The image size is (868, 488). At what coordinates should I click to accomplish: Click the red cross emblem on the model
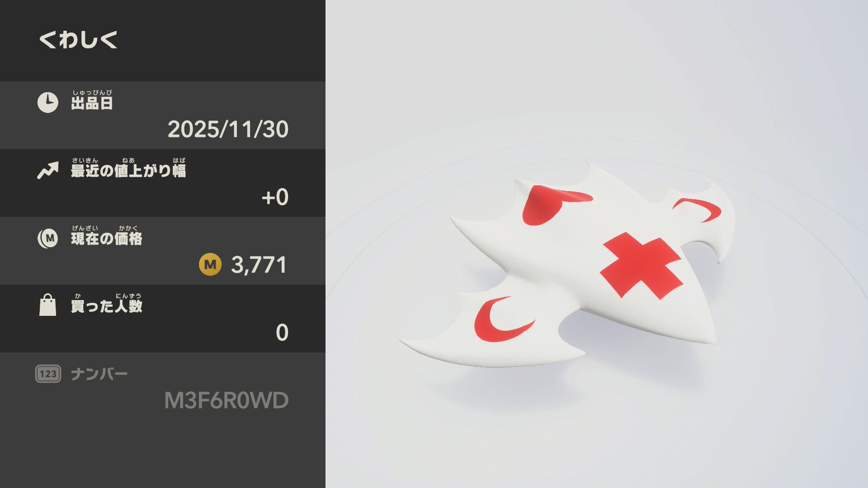coord(641,265)
